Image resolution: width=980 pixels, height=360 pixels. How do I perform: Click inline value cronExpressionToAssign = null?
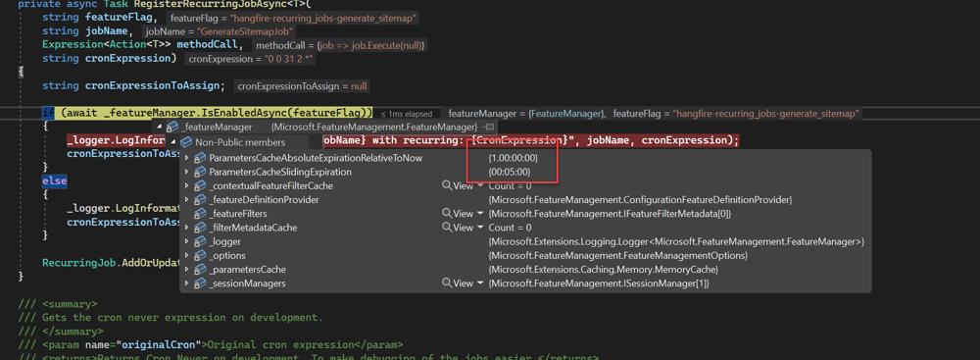pos(303,85)
